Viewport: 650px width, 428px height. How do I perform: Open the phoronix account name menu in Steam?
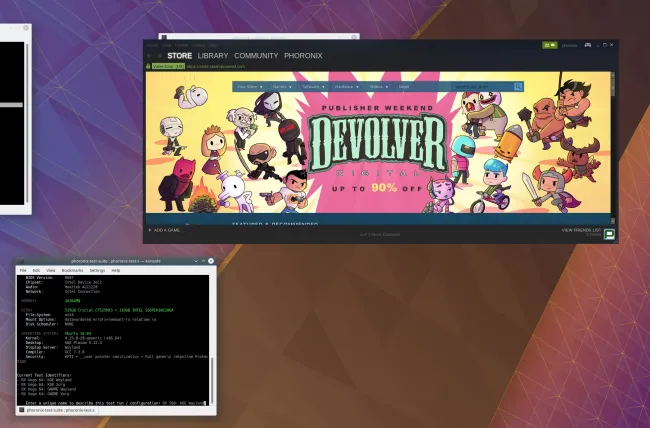coord(569,45)
